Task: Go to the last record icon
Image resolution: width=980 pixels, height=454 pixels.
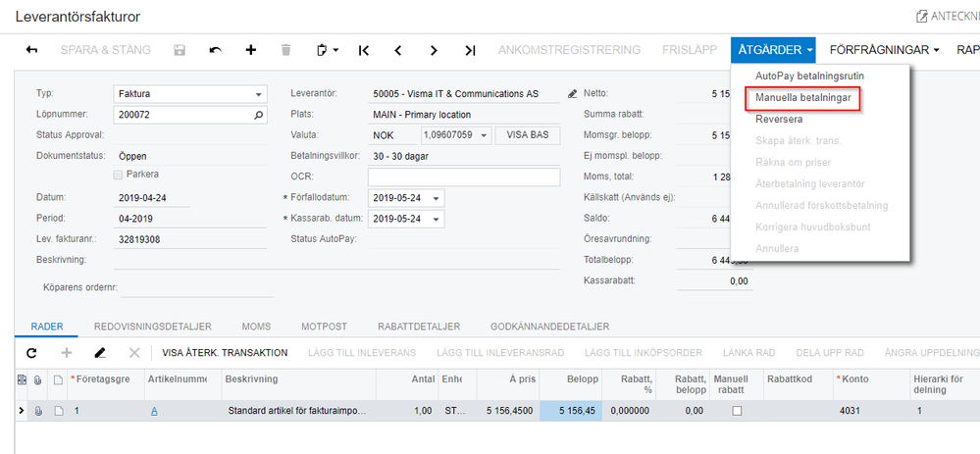Action: pyautogui.click(x=470, y=50)
